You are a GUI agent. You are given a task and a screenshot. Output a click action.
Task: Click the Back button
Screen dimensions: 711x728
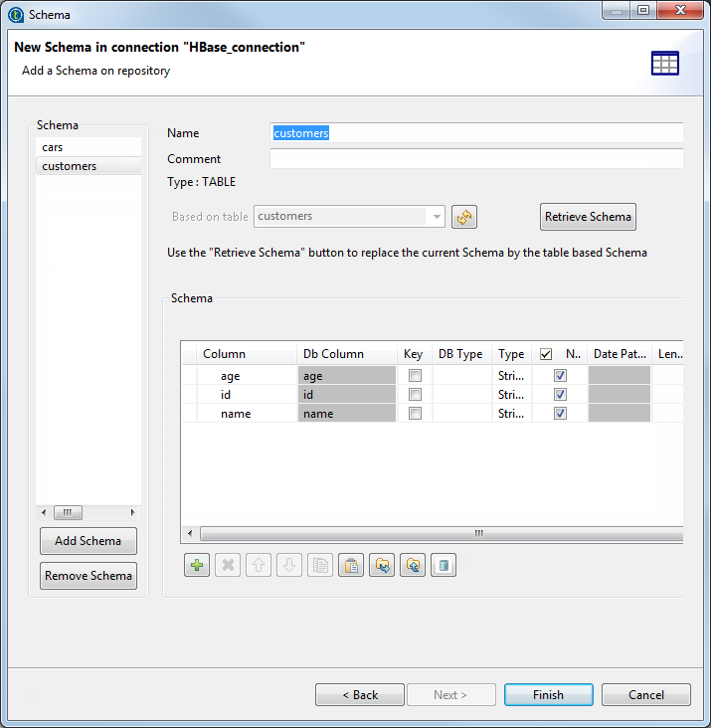[x=360, y=695]
